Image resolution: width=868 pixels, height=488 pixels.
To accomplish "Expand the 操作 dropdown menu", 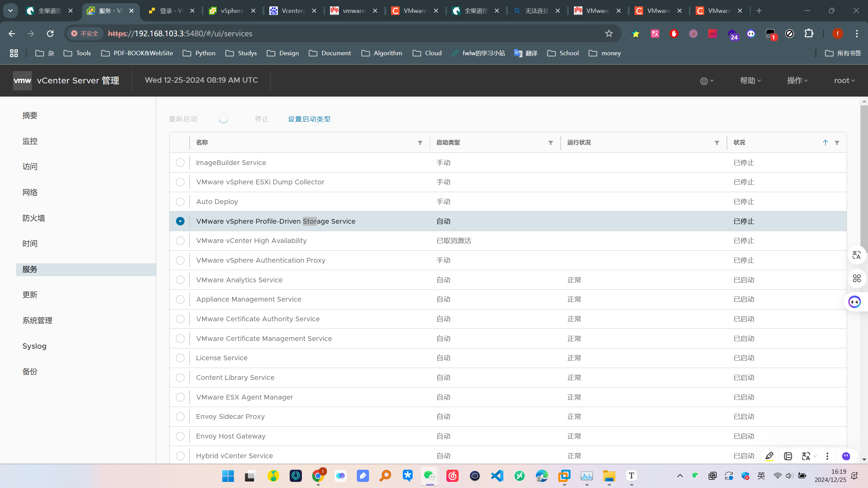I will coord(797,81).
